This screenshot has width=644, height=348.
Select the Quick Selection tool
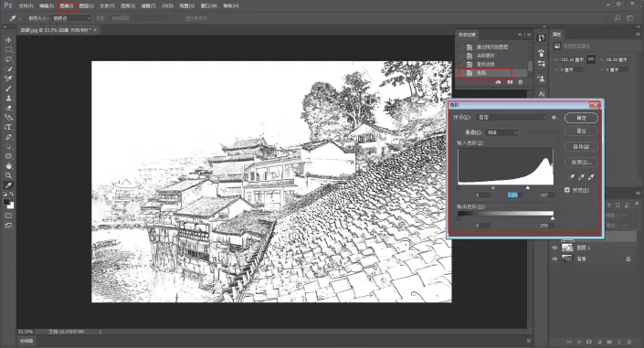coord(8,69)
